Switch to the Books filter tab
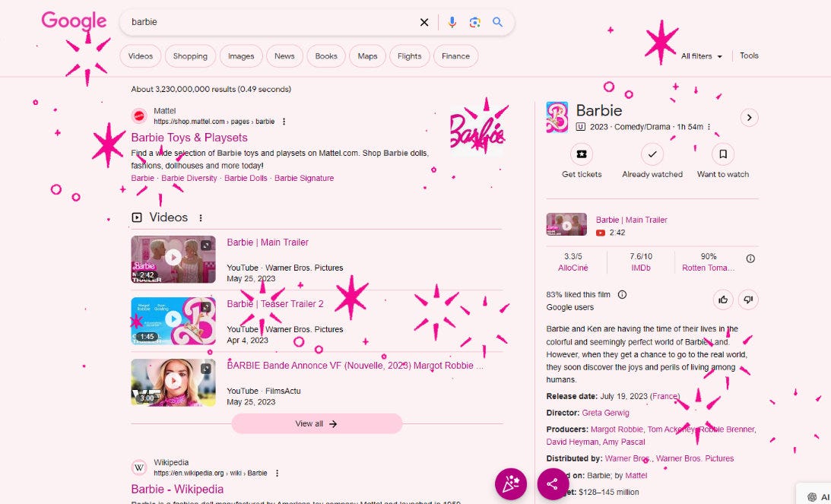The width and height of the screenshot is (831, 504). [326, 56]
